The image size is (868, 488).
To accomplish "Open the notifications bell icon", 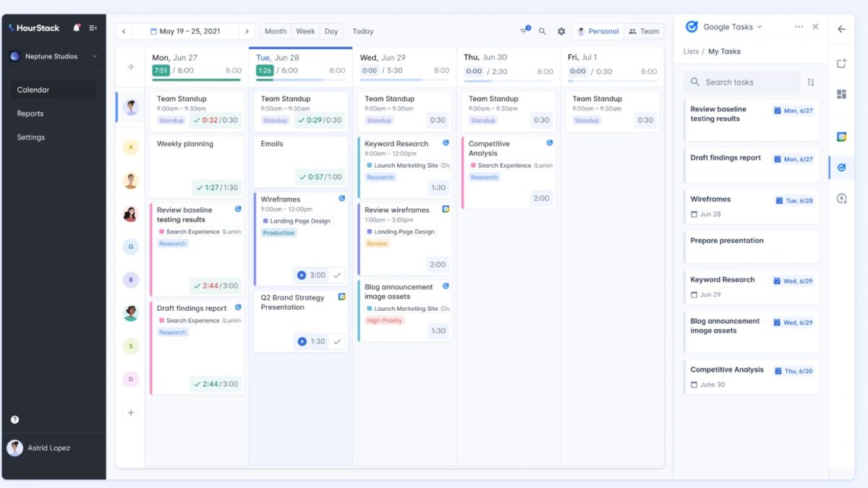I will (x=76, y=27).
